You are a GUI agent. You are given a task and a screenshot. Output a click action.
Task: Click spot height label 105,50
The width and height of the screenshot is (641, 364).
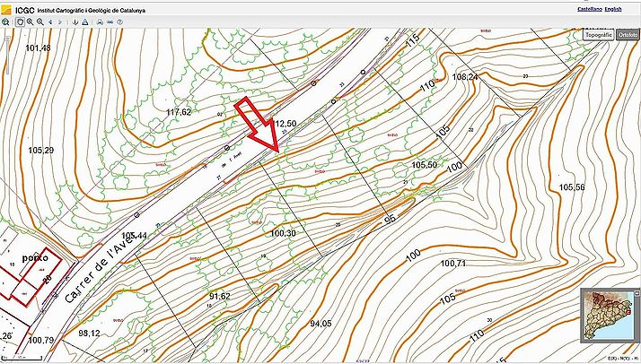[x=424, y=165]
